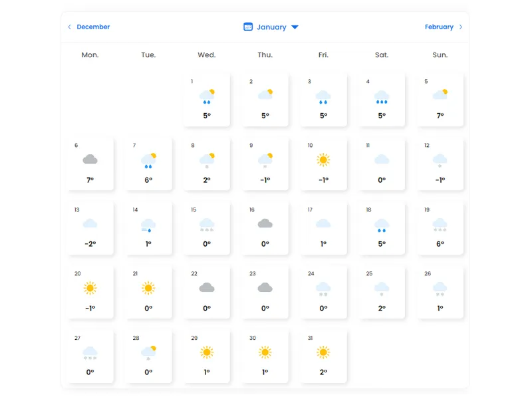Image resolution: width=532 pixels, height=399 pixels.
Task: Go to next month February
Action: tap(439, 27)
